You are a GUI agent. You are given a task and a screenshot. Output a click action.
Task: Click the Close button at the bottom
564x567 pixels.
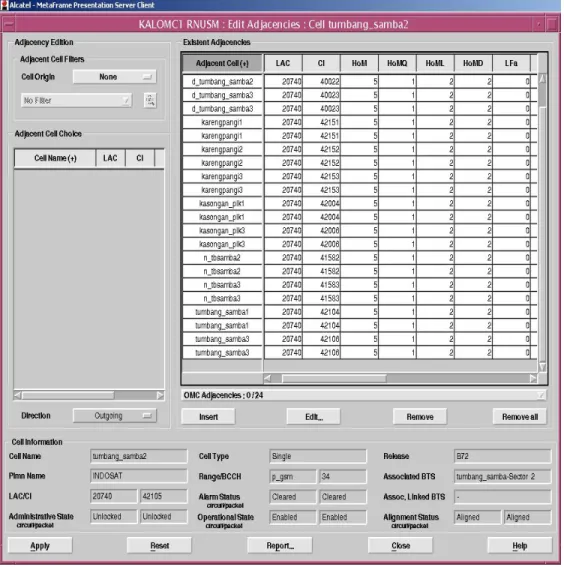400,546
